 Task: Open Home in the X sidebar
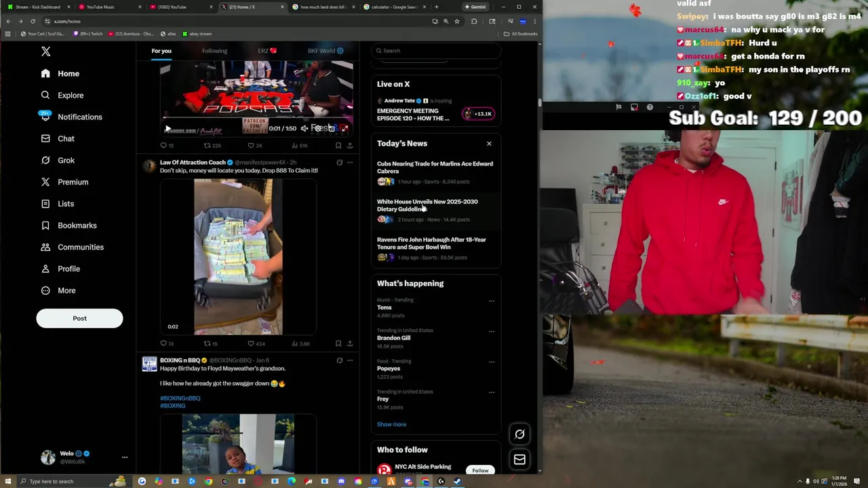point(60,73)
